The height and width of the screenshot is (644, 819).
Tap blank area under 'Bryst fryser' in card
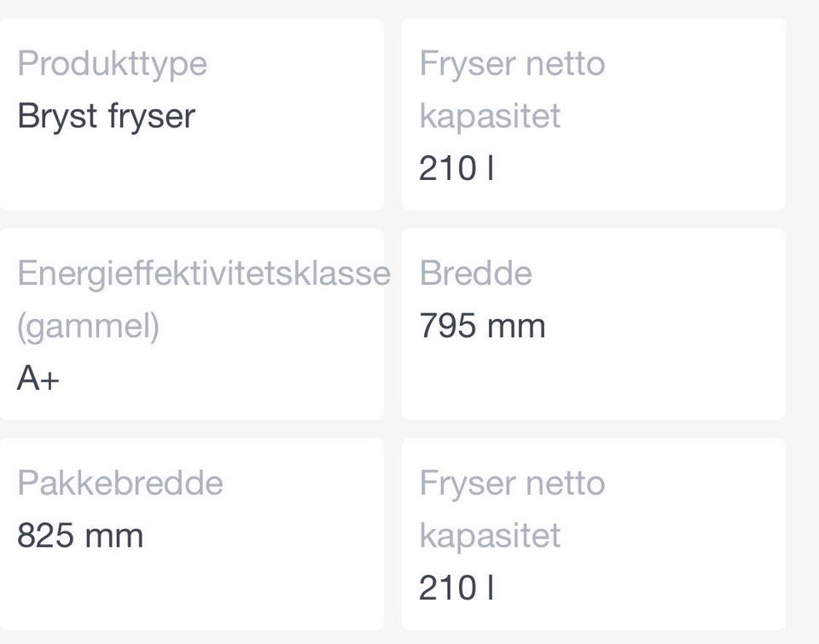(191, 175)
